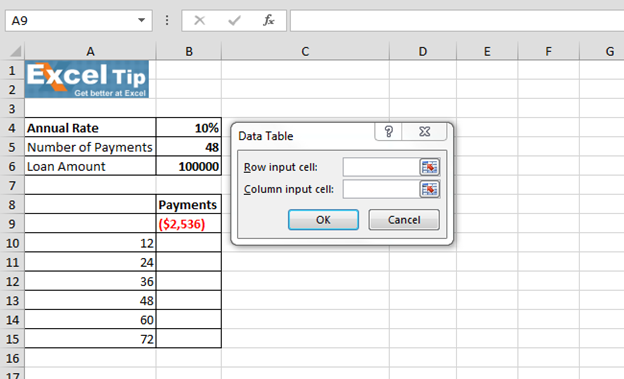Click the Excel Tip logo image
The width and height of the screenshot is (624, 379).
[87, 79]
